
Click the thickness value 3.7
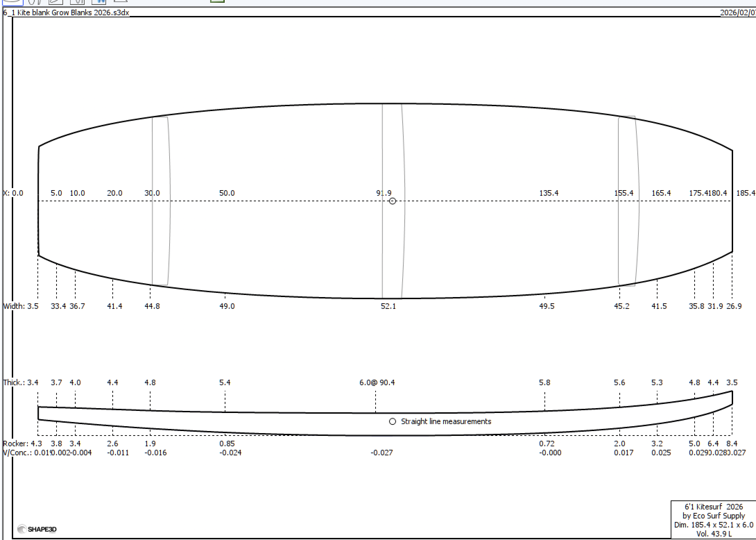pos(56,382)
